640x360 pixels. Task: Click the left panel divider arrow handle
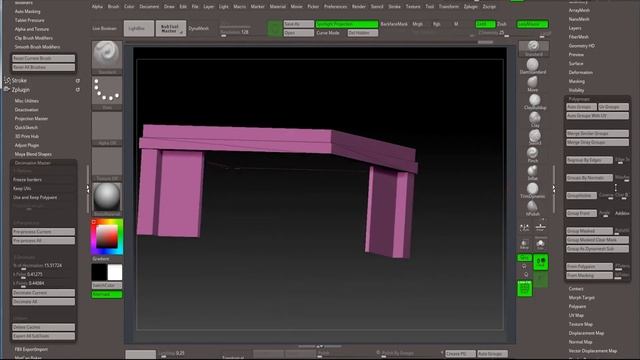[88, 189]
